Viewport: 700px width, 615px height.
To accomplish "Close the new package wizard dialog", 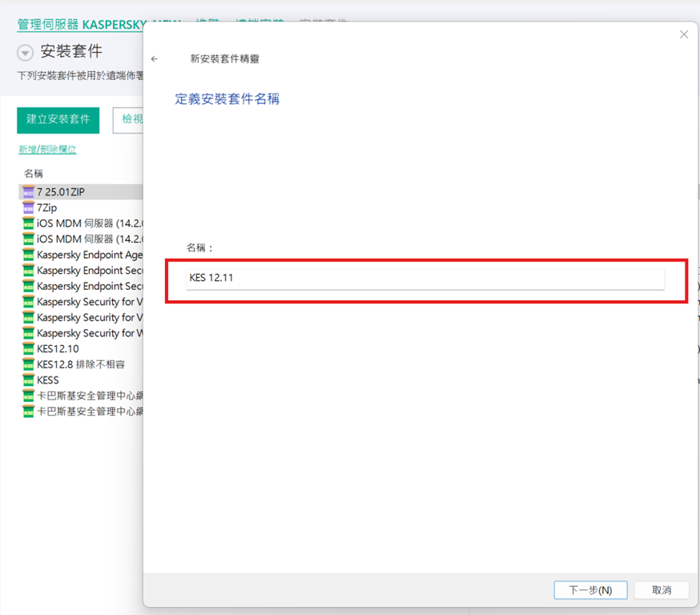I will (x=683, y=34).
